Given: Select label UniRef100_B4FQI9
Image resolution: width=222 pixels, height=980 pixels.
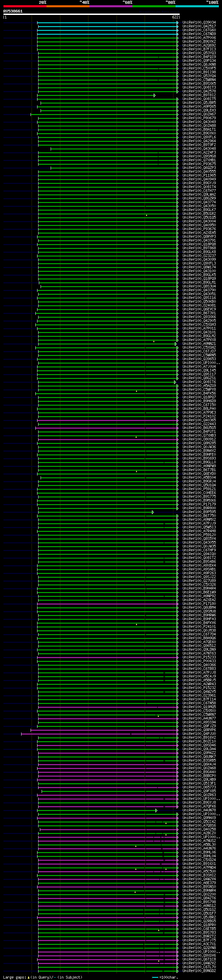Looking at the screenshot, I should click(199, 57).
